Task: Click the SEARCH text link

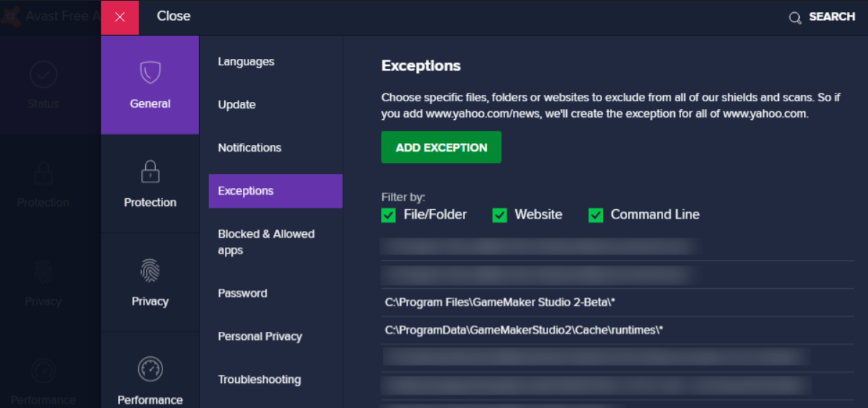Action: 831,17
